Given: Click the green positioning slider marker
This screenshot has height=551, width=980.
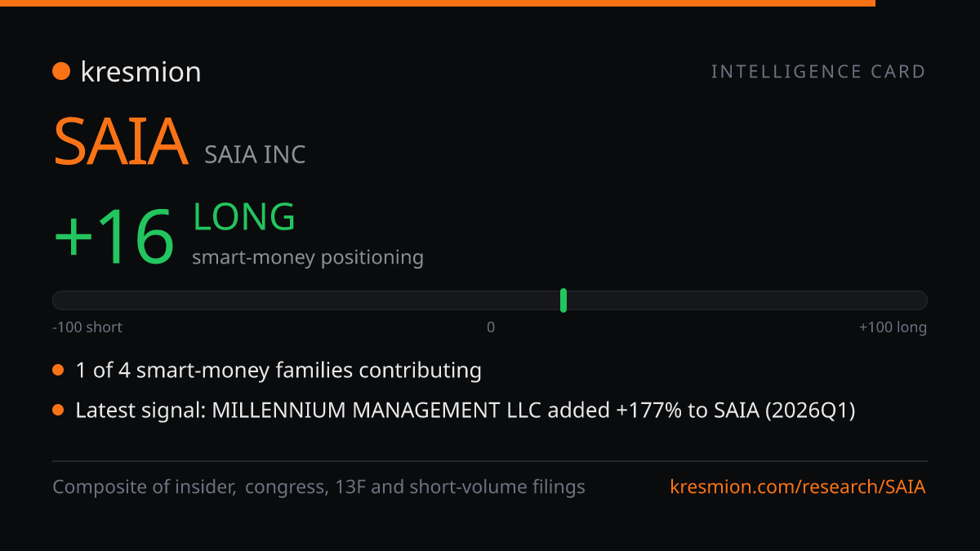Looking at the screenshot, I should 563,300.
